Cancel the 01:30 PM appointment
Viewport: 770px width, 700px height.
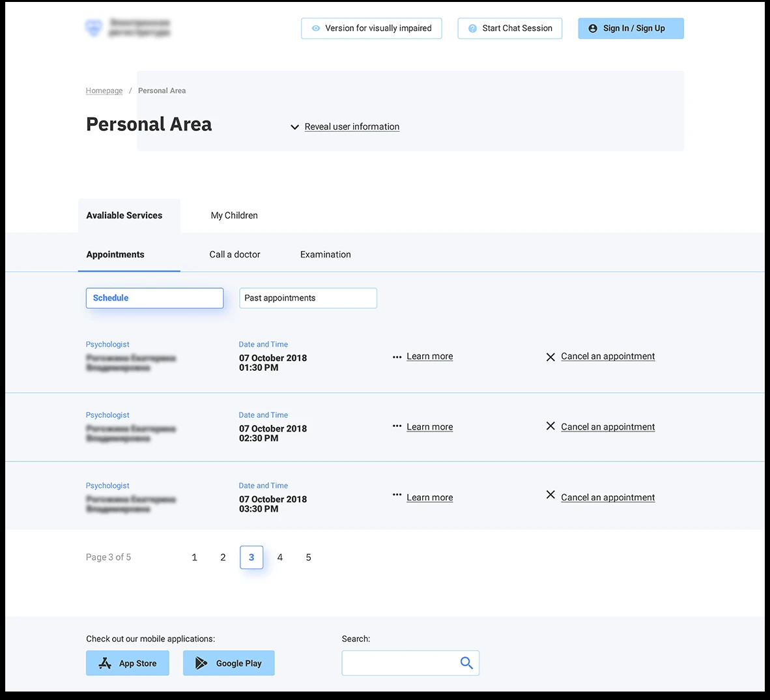tap(608, 356)
